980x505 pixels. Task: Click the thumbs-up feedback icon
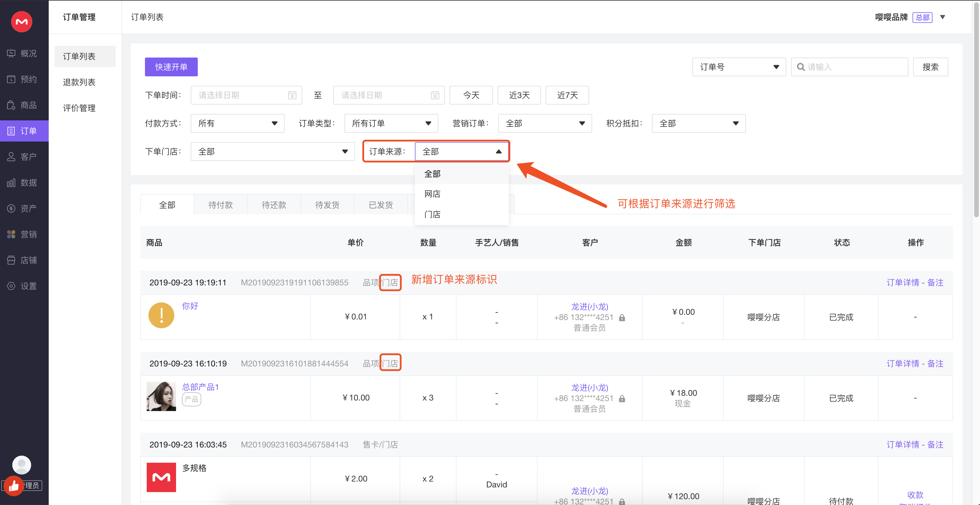(14, 486)
